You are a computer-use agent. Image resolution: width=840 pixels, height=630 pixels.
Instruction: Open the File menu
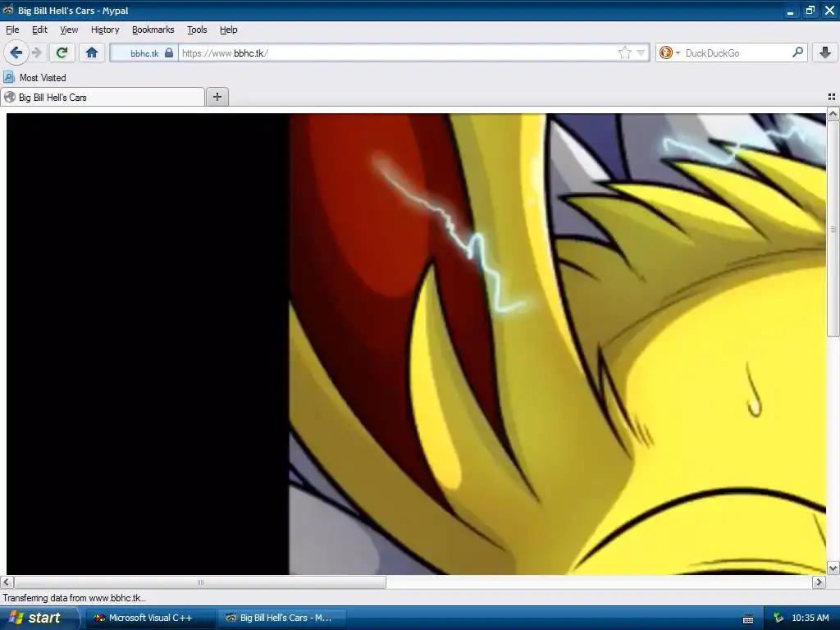(12, 30)
